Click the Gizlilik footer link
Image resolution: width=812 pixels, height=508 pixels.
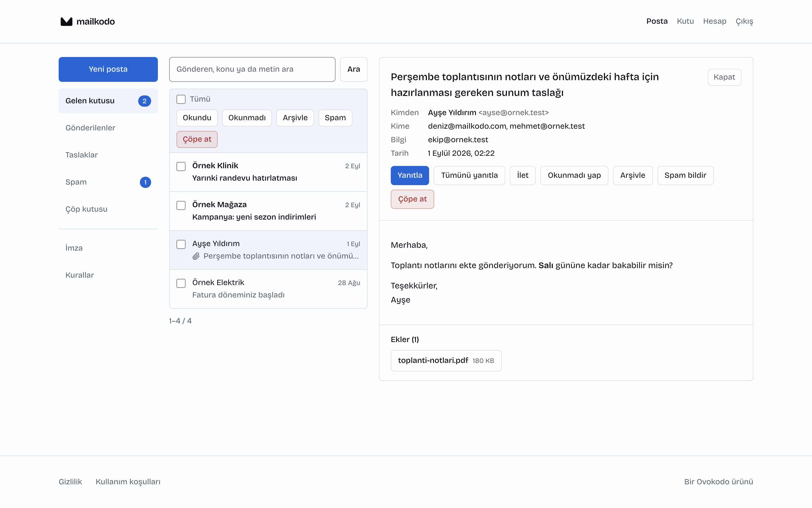[70, 482]
